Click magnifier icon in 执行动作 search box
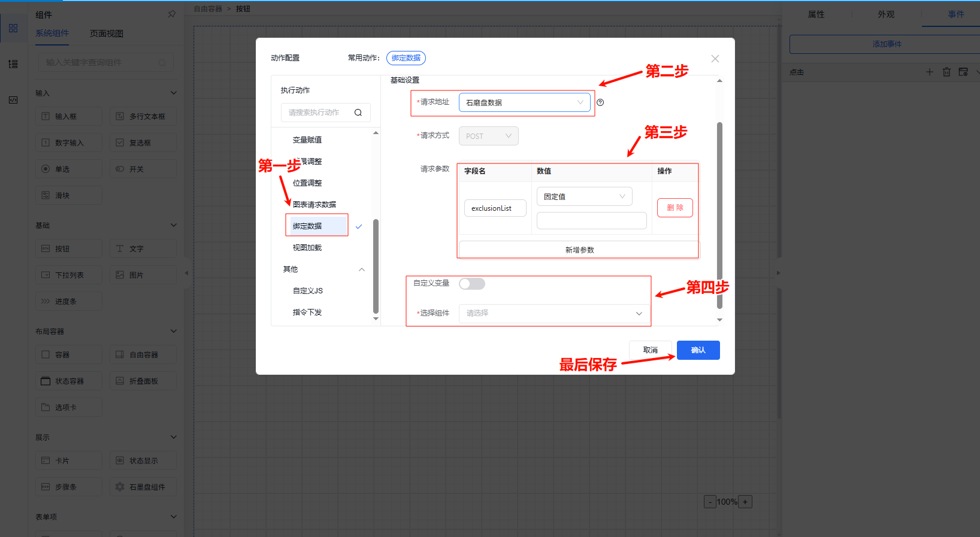 point(358,113)
